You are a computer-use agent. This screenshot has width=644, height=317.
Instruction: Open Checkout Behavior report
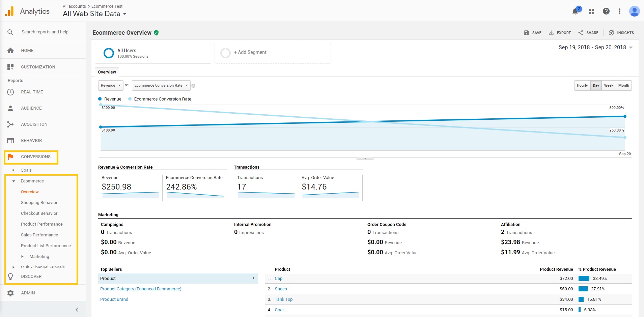pos(39,213)
